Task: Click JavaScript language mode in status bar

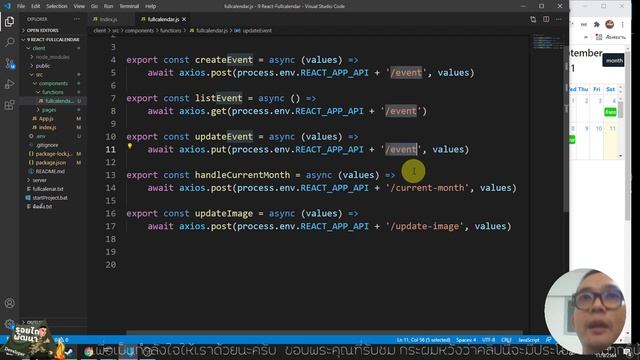Action: coord(529,340)
